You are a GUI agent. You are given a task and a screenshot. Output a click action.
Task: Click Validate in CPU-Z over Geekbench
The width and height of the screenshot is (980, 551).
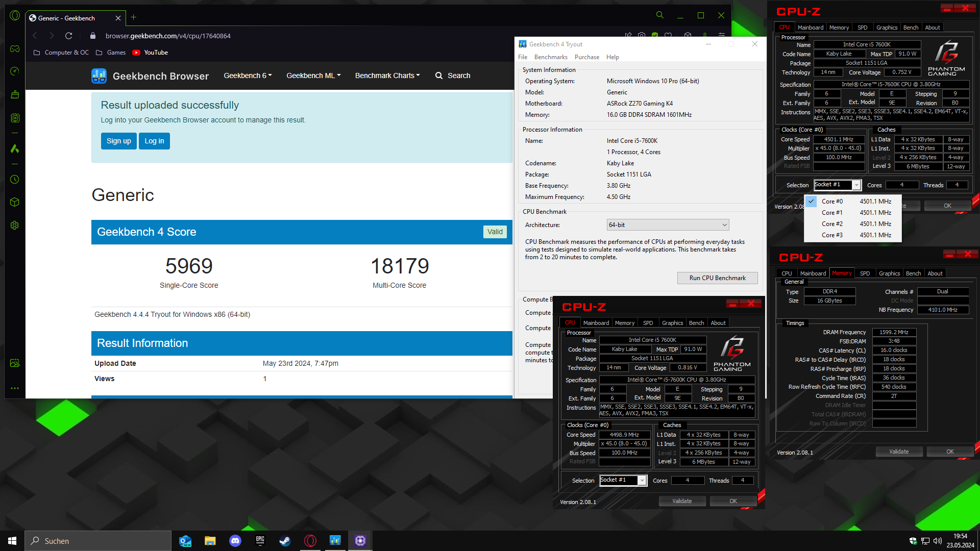(x=682, y=501)
